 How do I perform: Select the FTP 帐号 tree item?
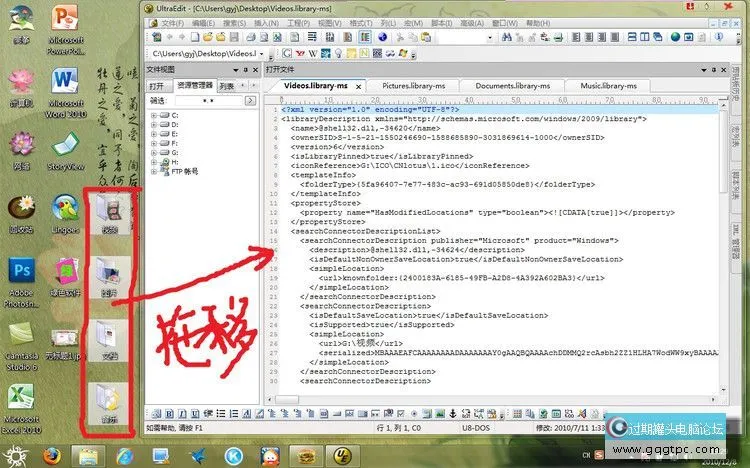184,171
